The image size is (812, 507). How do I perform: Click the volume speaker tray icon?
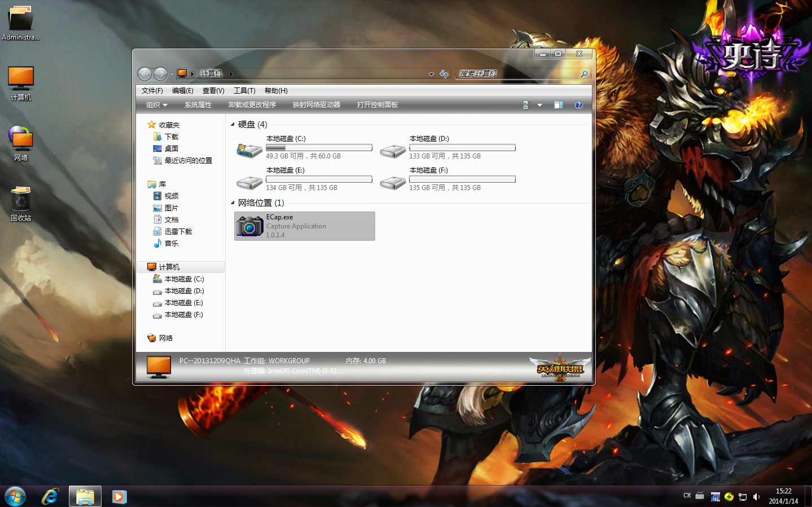[x=756, y=497]
